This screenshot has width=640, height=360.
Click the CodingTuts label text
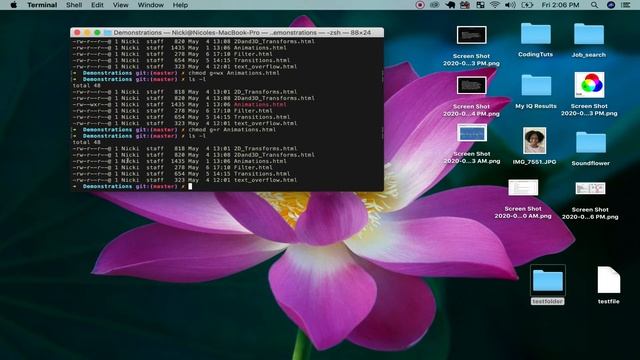[536, 54]
